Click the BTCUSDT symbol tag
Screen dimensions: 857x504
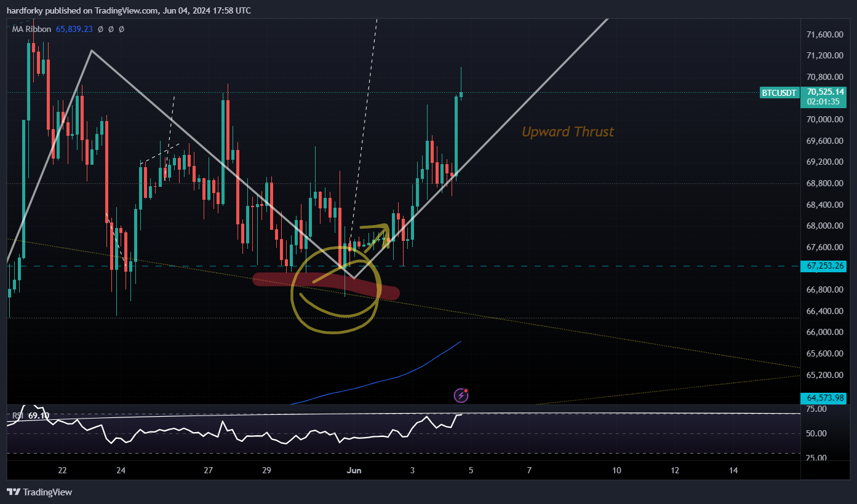[x=779, y=93]
